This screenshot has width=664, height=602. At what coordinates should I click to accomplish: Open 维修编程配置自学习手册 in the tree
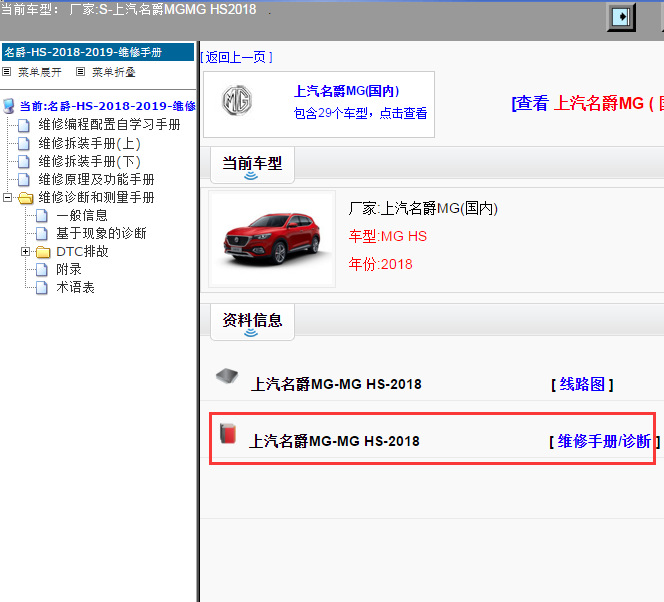click(x=109, y=124)
